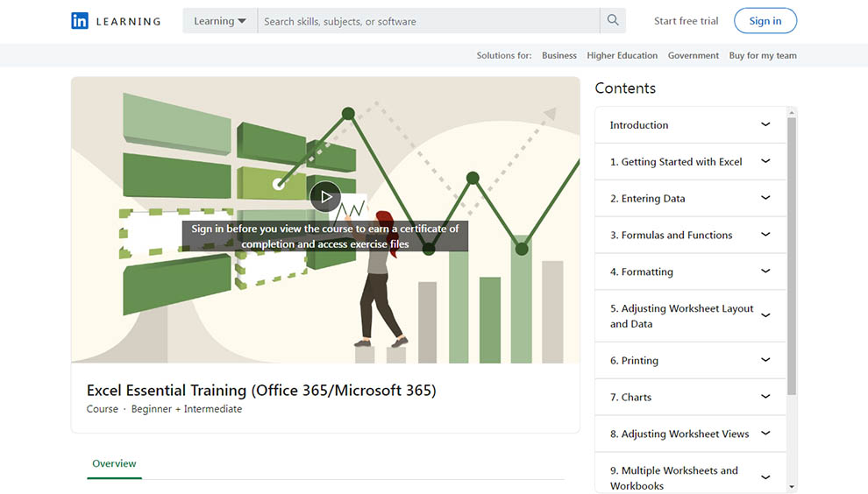This screenshot has width=868, height=494.
Task: Expand the Introduction section chevron
Action: (765, 124)
